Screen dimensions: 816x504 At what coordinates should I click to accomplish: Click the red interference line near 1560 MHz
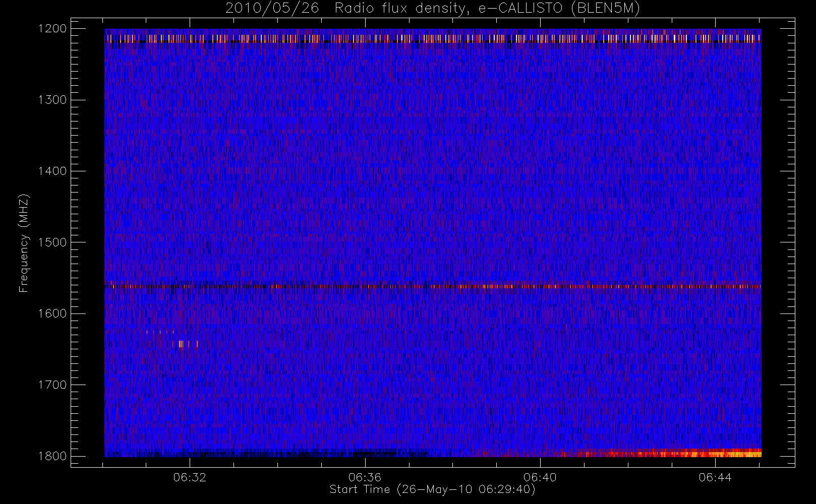click(433, 286)
